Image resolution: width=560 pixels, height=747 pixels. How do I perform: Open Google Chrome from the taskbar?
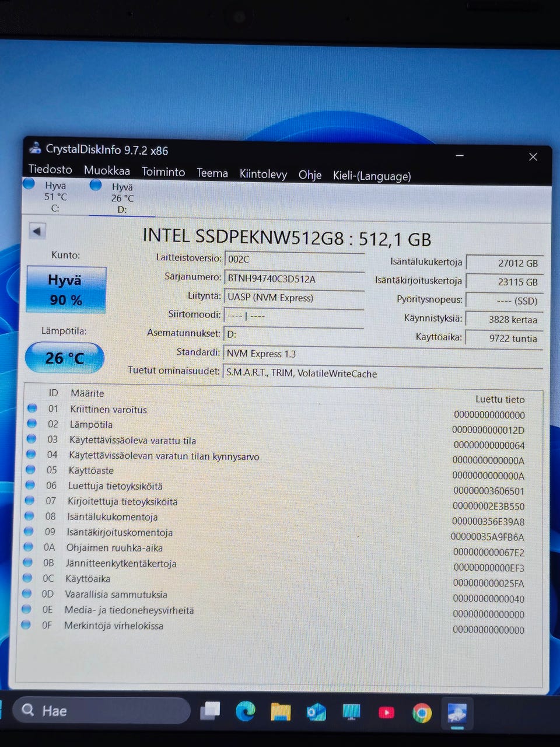pyautogui.click(x=422, y=713)
